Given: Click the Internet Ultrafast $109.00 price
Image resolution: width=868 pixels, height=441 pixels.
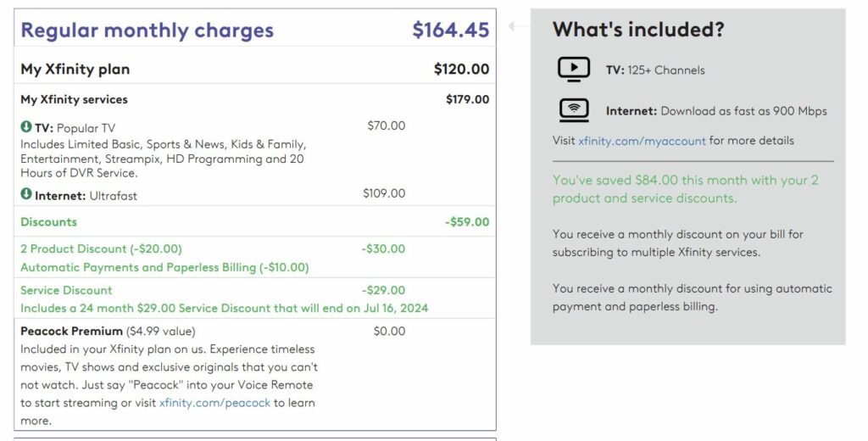Looking at the screenshot, I should tap(384, 193).
